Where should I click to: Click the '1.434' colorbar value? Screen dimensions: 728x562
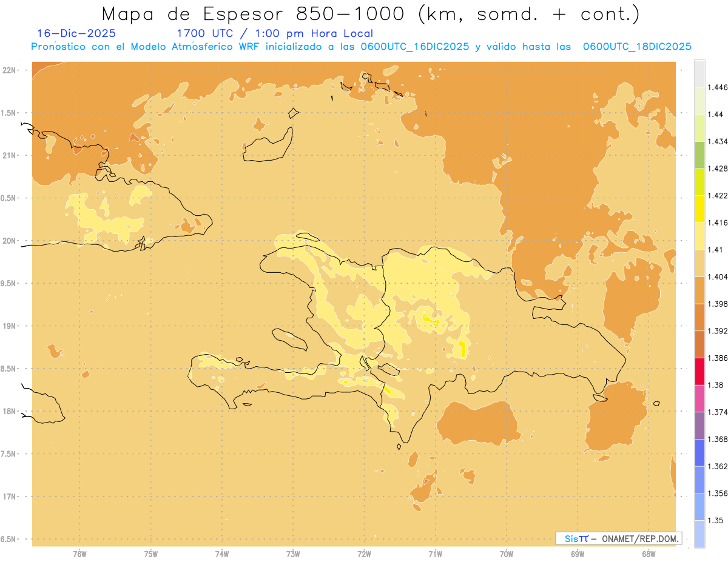tap(718, 142)
